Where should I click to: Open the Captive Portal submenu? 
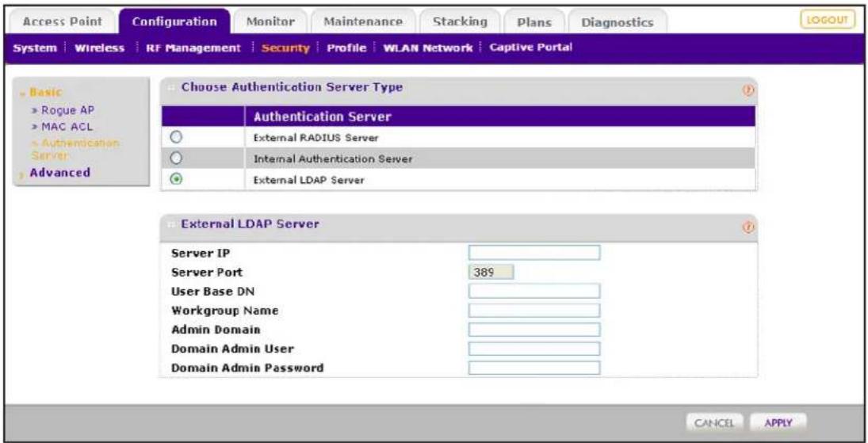(531, 48)
